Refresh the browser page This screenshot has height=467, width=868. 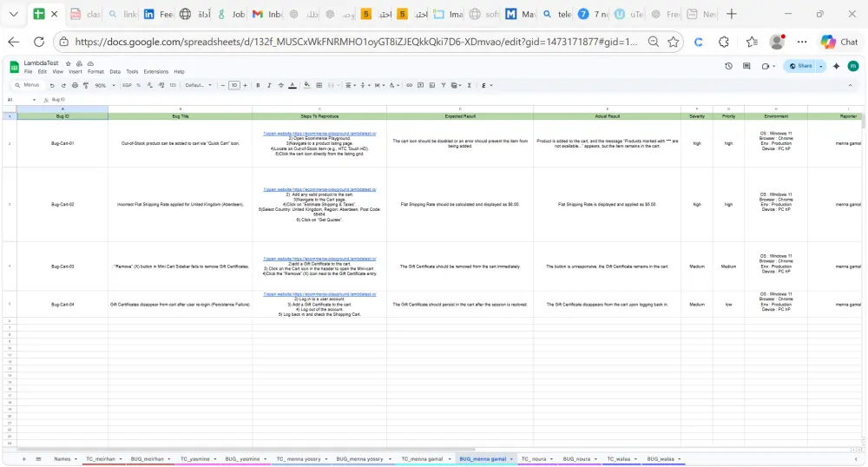click(x=39, y=42)
